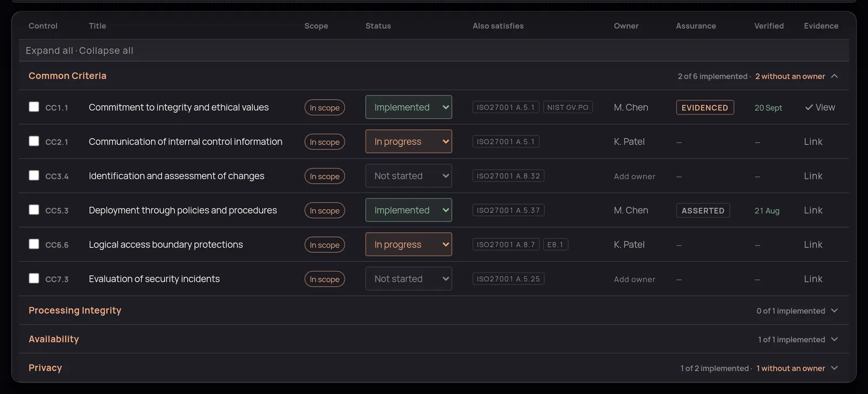Add owner for control CC3.4
This screenshot has height=394, width=868.
tap(635, 176)
